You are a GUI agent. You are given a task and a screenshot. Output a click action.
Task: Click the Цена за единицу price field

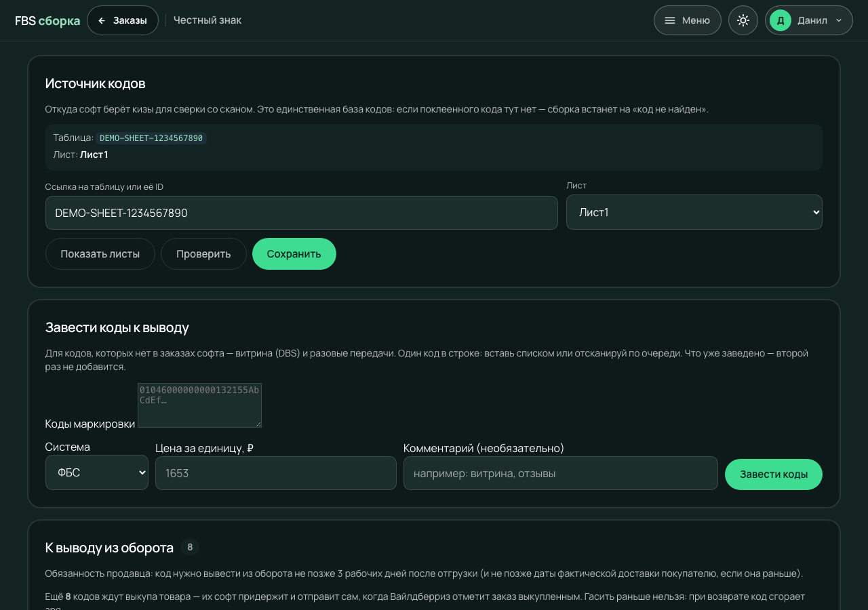[276, 473]
